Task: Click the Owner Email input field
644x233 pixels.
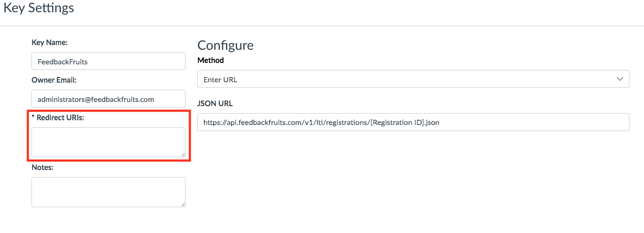Action: point(108,99)
